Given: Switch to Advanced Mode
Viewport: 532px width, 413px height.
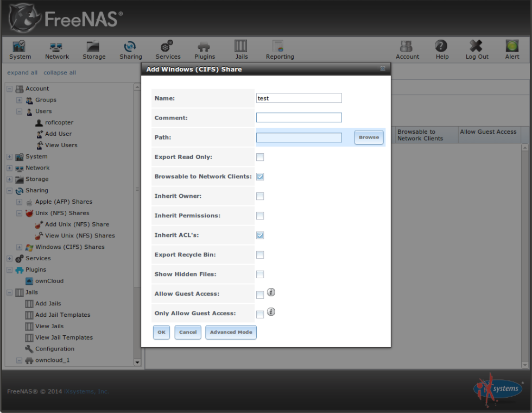Looking at the screenshot, I should coord(231,332).
